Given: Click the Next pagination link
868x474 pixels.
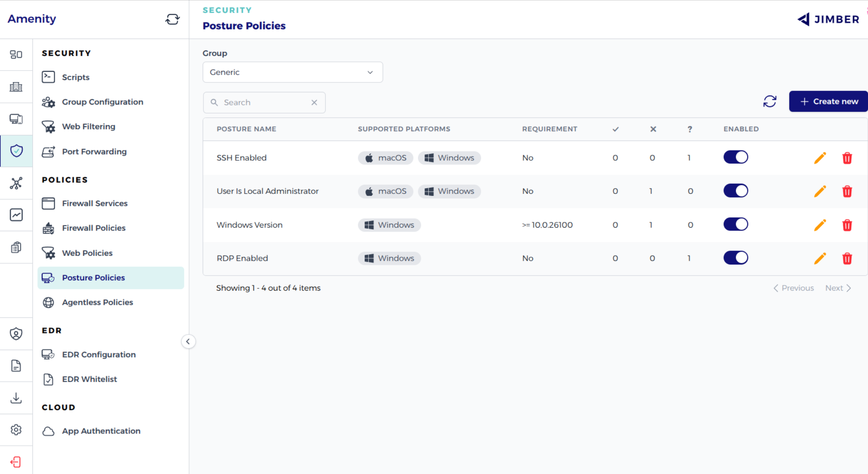Looking at the screenshot, I should [x=838, y=288].
